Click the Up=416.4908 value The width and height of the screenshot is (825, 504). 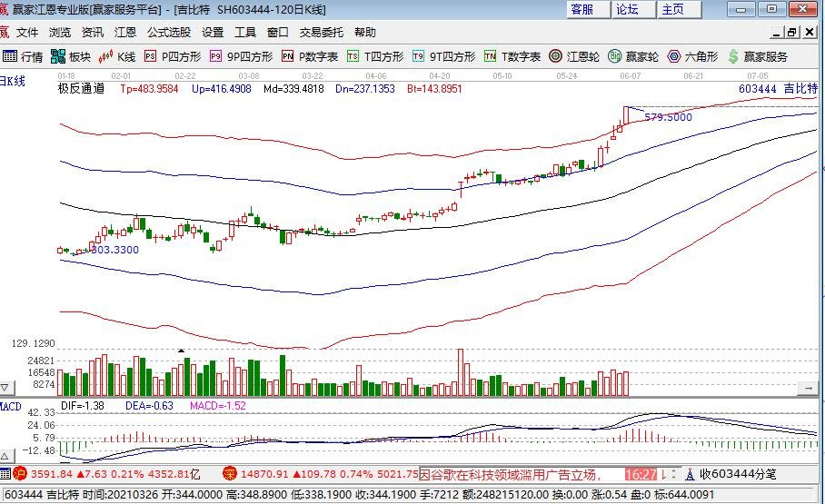(222, 89)
